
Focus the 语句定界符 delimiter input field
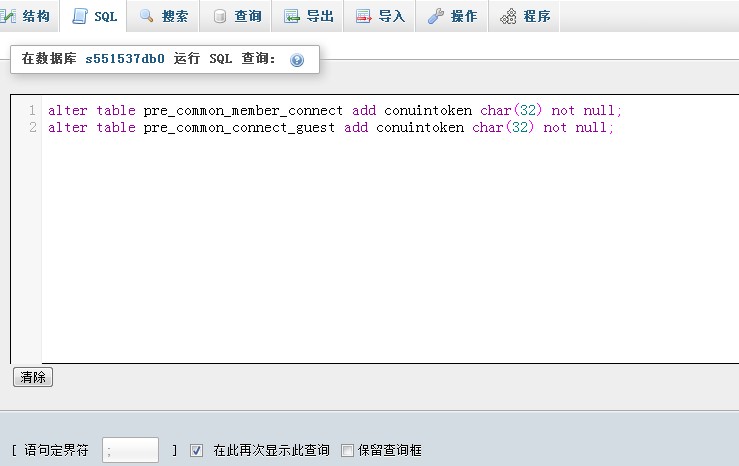click(x=131, y=450)
